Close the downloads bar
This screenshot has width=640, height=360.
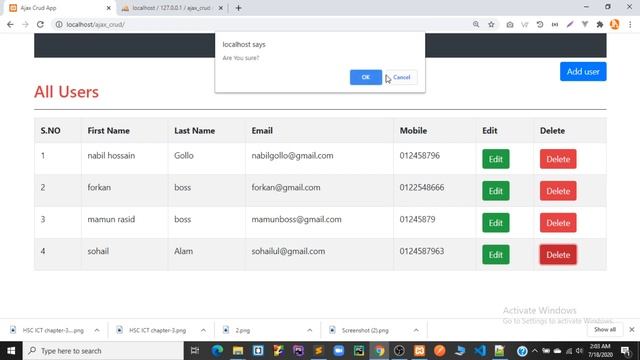point(632,329)
